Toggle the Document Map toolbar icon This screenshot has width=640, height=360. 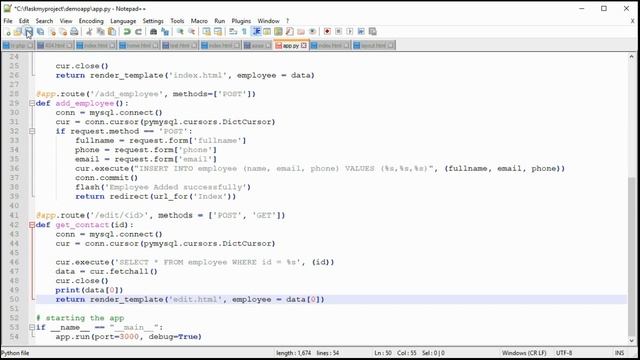tap(278, 32)
